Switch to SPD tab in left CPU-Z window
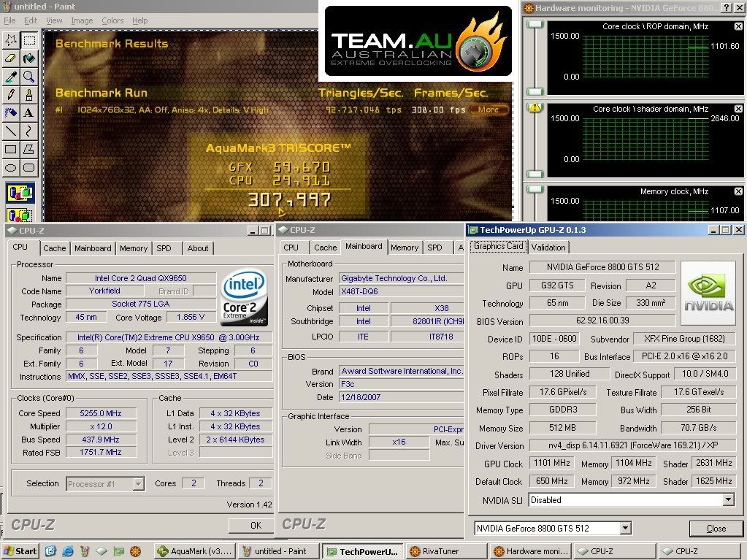This screenshot has width=747, height=560. tap(164, 248)
